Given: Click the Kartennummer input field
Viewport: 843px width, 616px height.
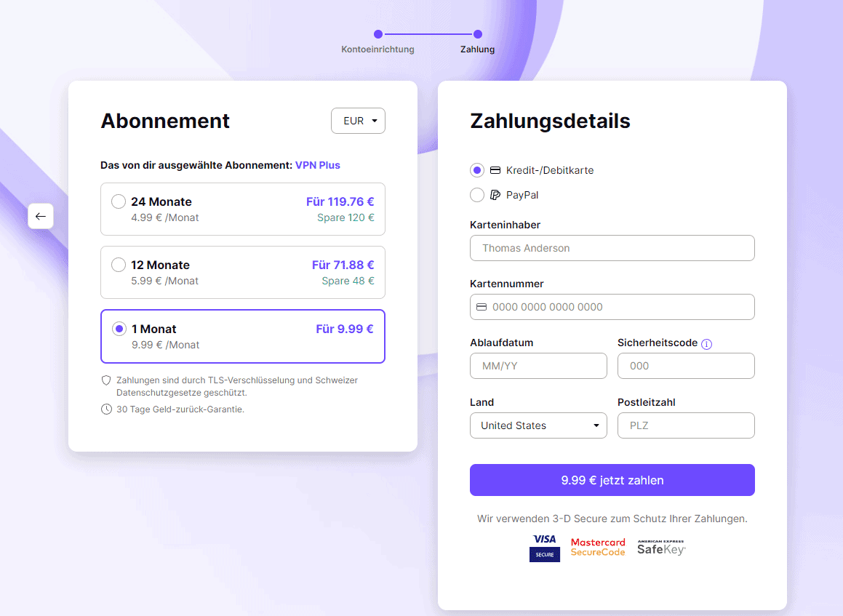Looking at the screenshot, I should coord(618,307).
